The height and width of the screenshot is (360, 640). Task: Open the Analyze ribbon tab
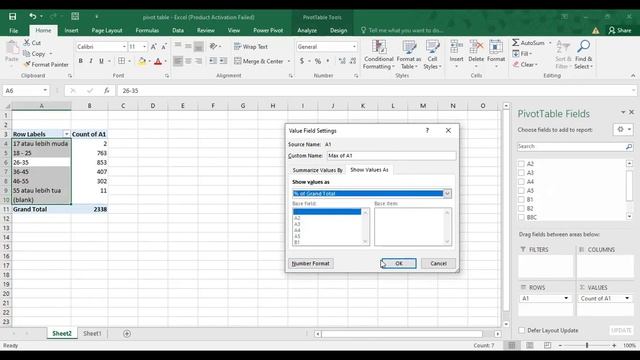(x=307, y=30)
